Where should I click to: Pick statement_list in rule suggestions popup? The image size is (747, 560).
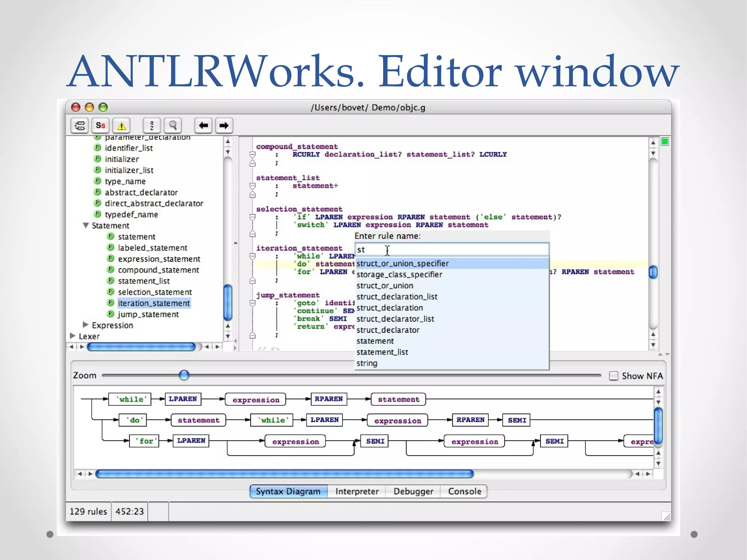(452, 352)
